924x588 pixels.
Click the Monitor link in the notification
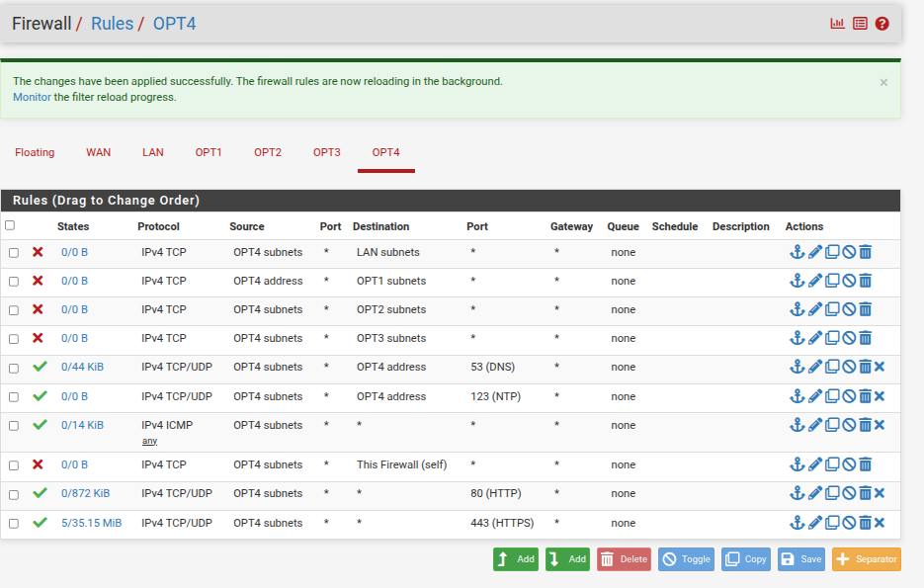[x=32, y=97]
